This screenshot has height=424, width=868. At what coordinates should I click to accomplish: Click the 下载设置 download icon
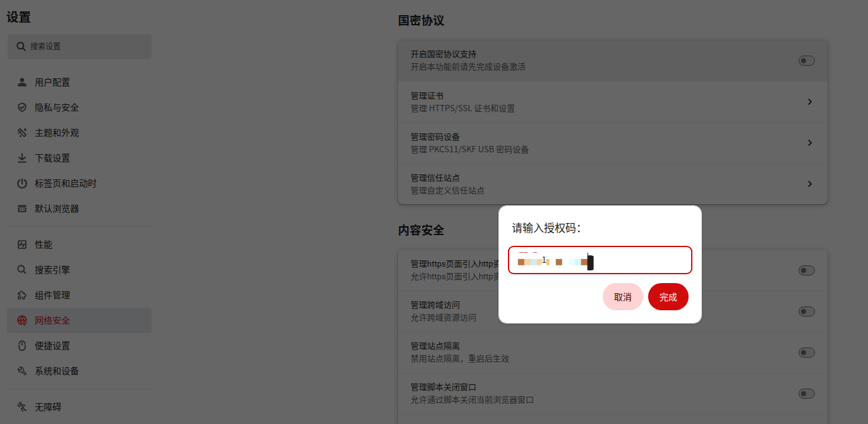point(22,158)
